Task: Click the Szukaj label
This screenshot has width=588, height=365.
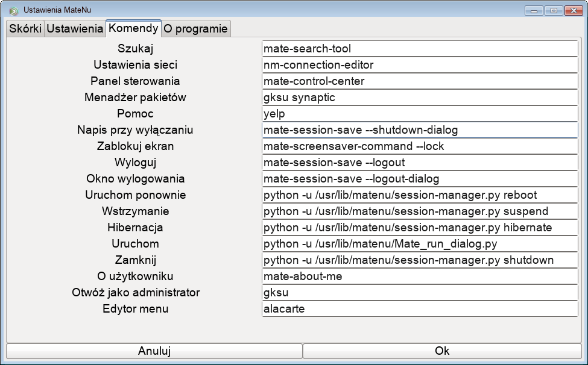Action: [x=135, y=49]
